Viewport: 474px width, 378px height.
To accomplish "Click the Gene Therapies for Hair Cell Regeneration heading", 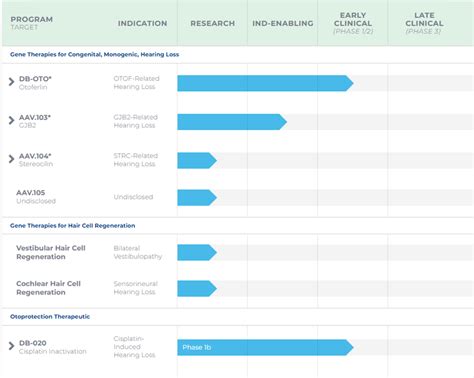I will tap(72, 226).
